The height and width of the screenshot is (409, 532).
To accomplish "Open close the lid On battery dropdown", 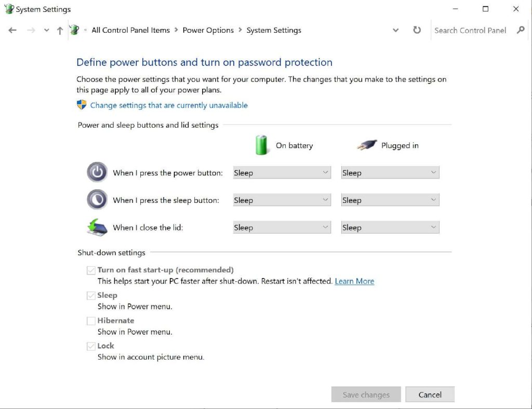I will pos(282,227).
